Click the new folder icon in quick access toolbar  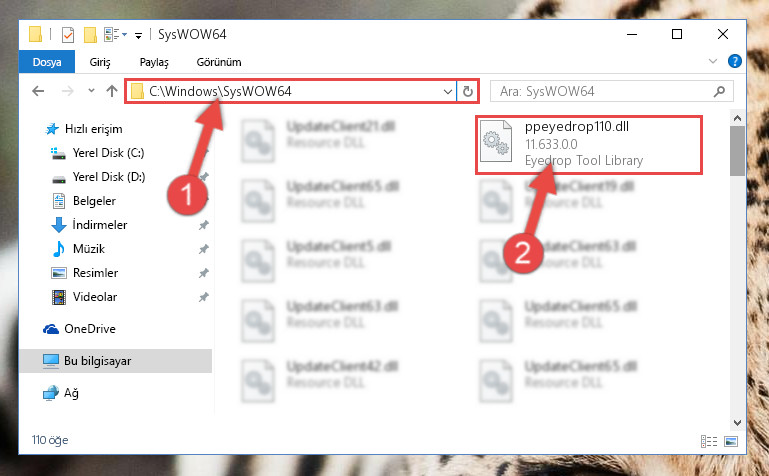pyautogui.click(x=90, y=35)
